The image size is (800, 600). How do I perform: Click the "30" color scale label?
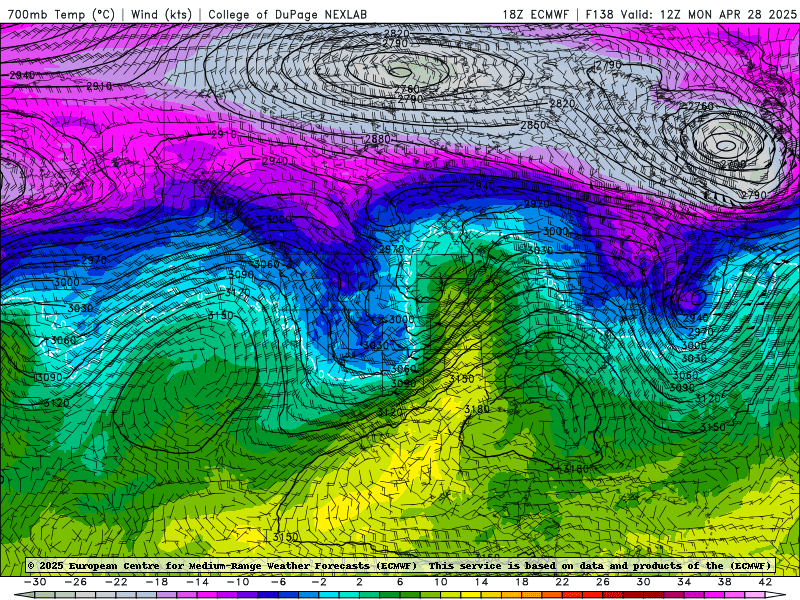pos(643,582)
